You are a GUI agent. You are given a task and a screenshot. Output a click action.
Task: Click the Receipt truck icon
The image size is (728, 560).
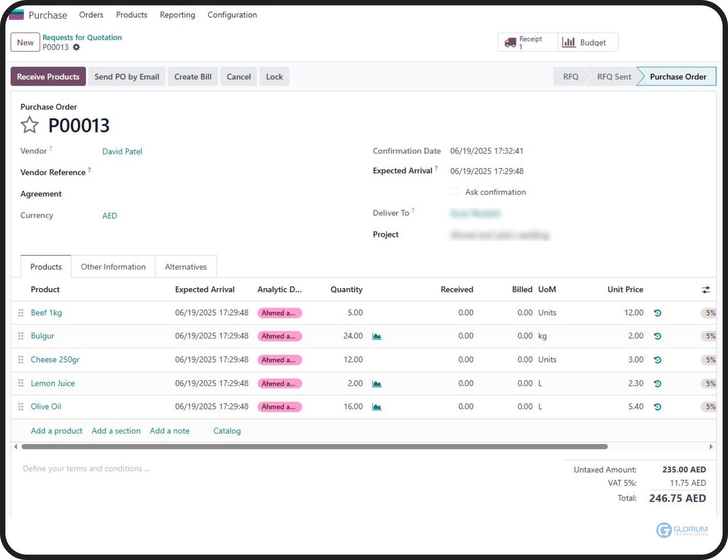[510, 43]
